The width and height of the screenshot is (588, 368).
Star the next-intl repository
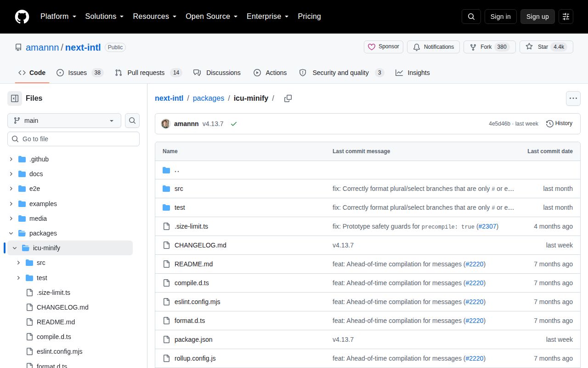(546, 47)
